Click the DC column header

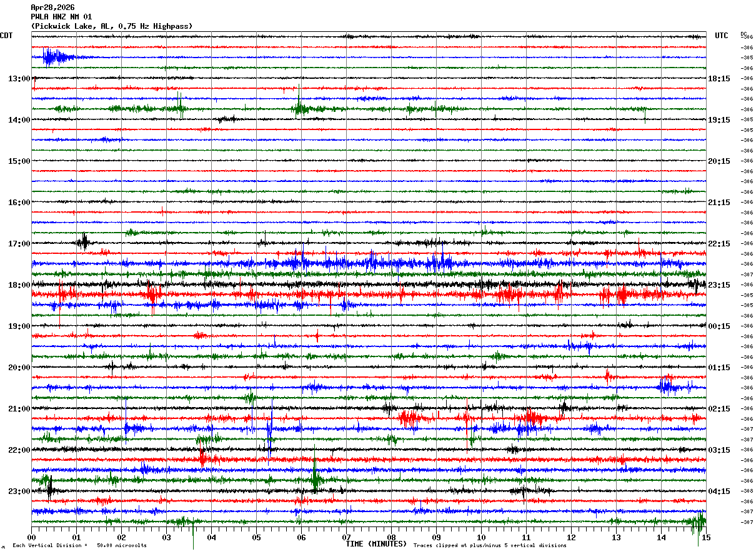(x=744, y=34)
